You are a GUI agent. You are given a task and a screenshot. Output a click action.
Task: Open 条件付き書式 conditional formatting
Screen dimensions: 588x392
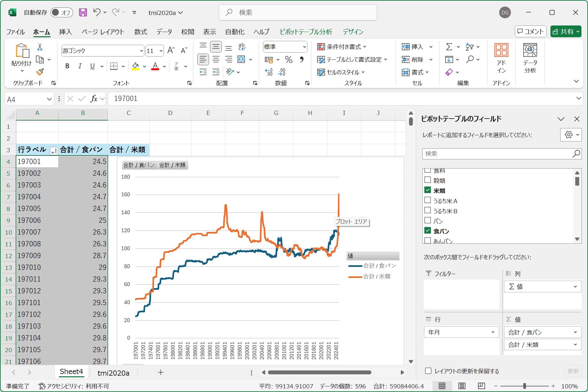(342, 47)
